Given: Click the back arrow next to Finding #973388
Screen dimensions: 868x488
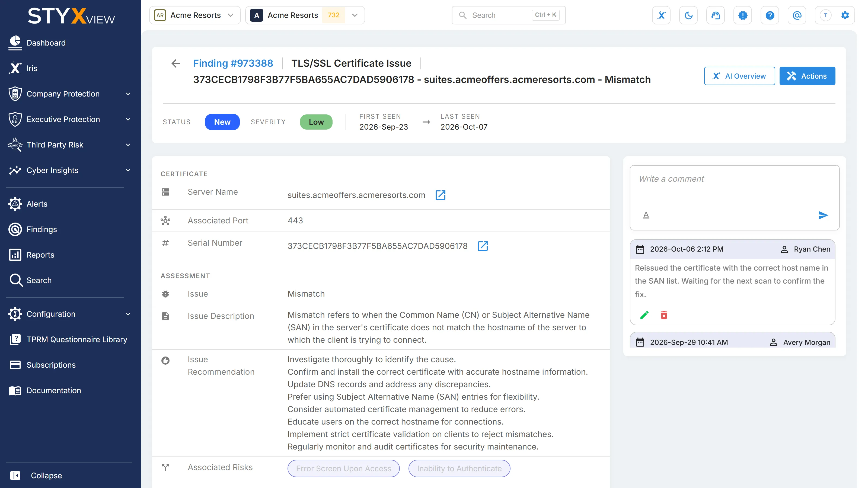Looking at the screenshot, I should 175,63.
